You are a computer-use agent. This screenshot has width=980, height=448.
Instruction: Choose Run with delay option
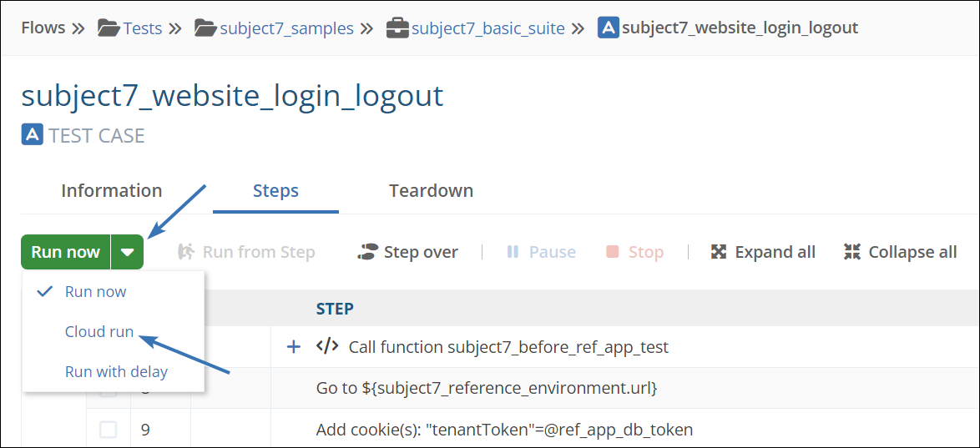(x=116, y=372)
